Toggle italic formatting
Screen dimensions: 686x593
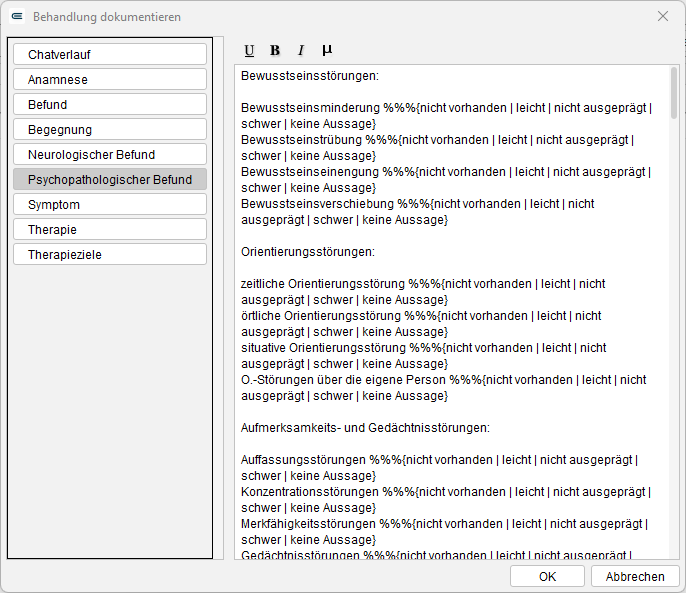pyautogui.click(x=301, y=51)
